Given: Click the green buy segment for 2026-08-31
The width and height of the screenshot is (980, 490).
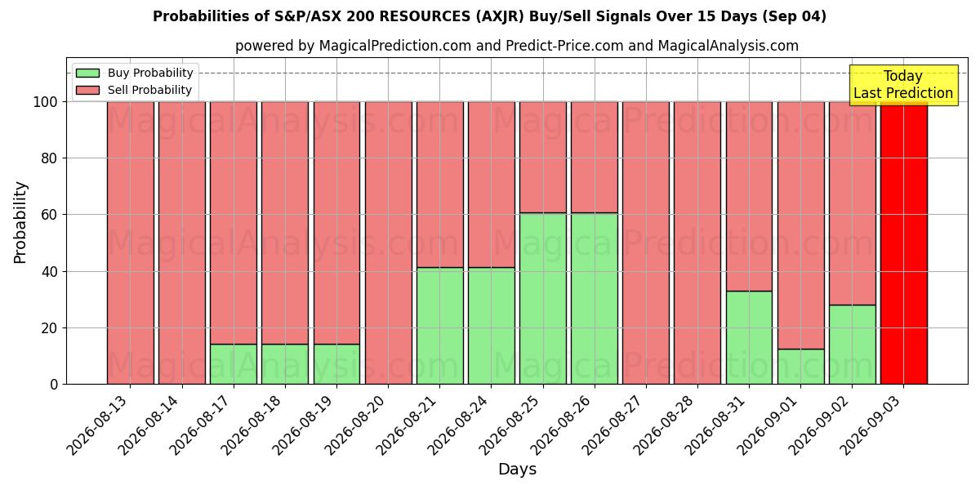Looking at the screenshot, I should coord(749,337).
